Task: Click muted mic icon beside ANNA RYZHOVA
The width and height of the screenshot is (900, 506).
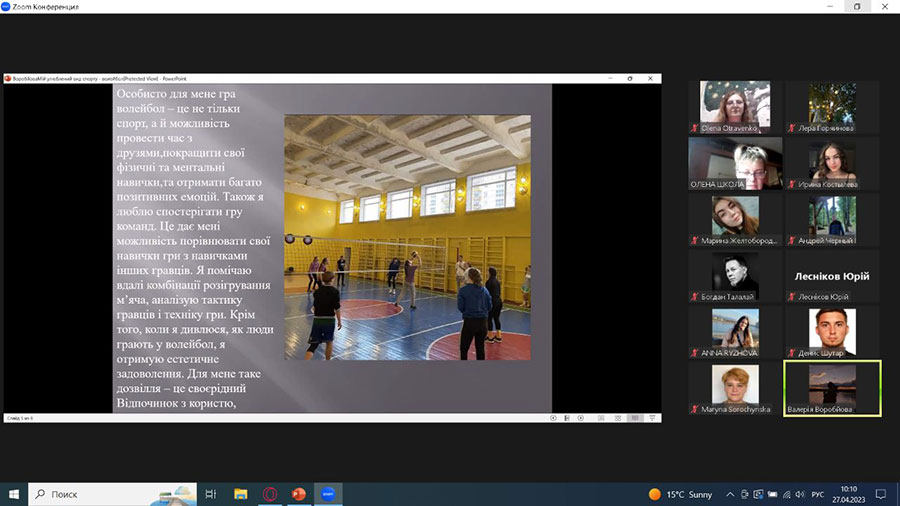Action: click(x=695, y=353)
